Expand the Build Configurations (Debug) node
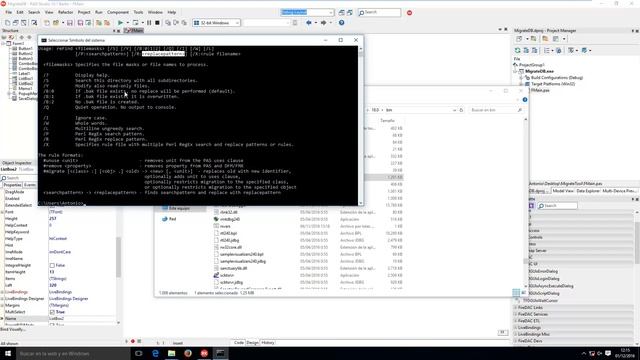Viewport: 640px width, 360px height. tap(521, 78)
